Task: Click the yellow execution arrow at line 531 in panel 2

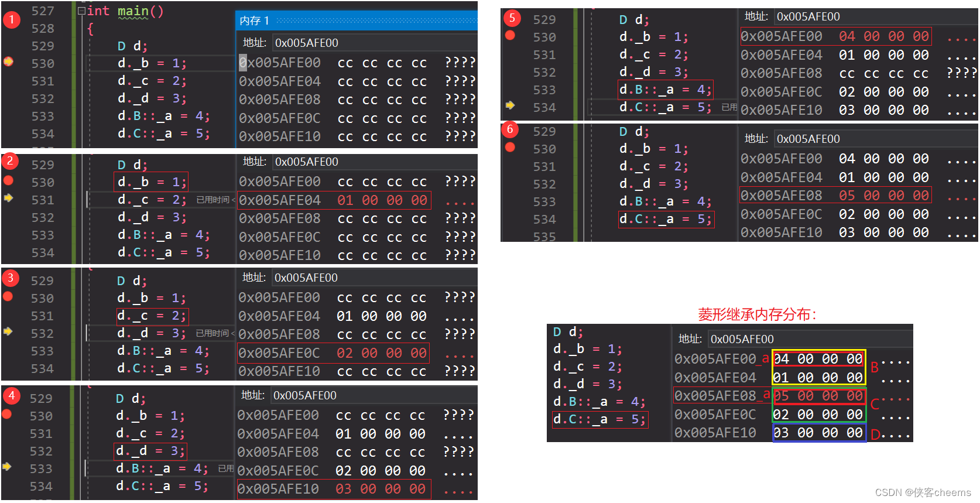Action: tap(8, 198)
